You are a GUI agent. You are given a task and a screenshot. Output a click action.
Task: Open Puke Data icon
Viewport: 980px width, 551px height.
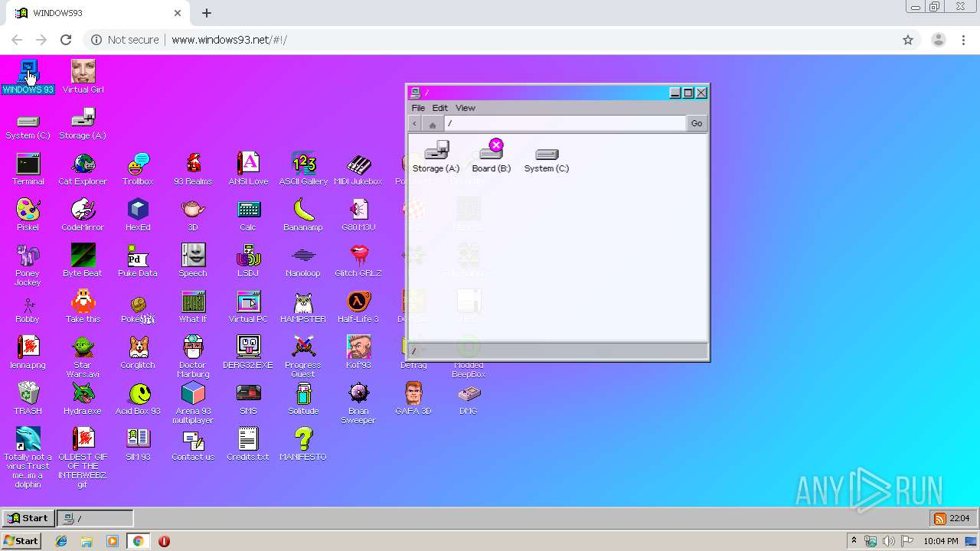point(138,261)
